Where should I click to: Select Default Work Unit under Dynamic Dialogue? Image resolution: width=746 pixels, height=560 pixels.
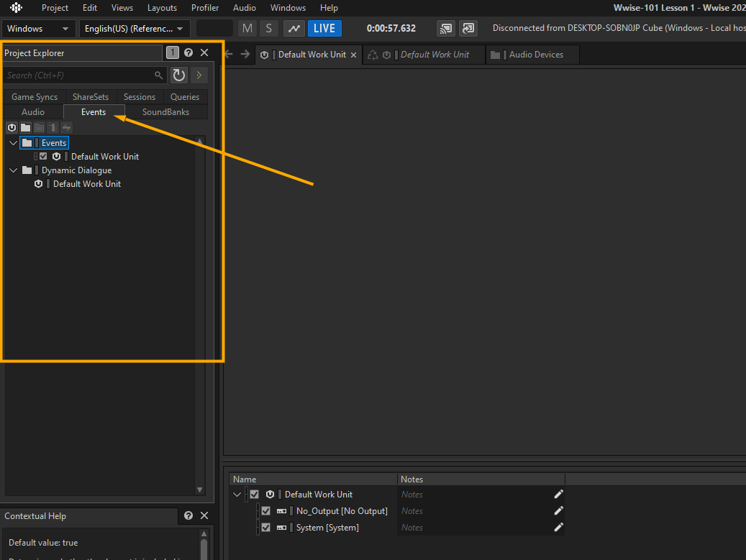coord(87,184)
